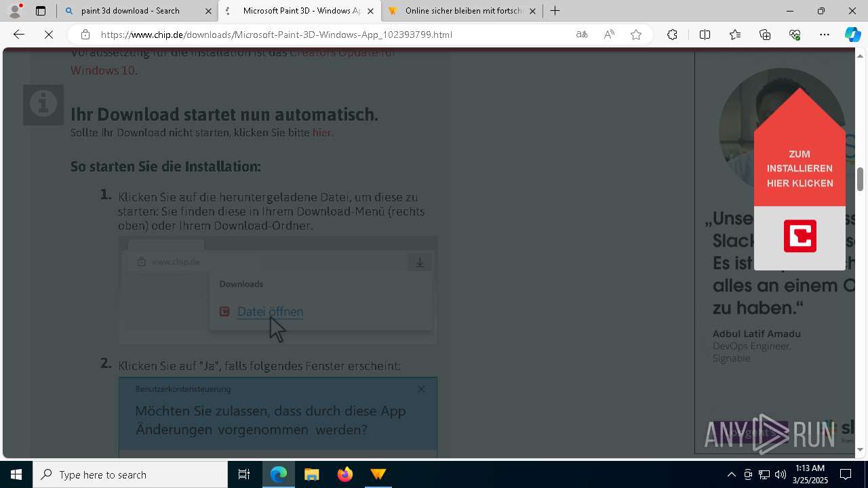The width and height of the screenshot is (868, 488).
Task: Close the Microsoft Paint 3D tab
Action: point(370,11)
